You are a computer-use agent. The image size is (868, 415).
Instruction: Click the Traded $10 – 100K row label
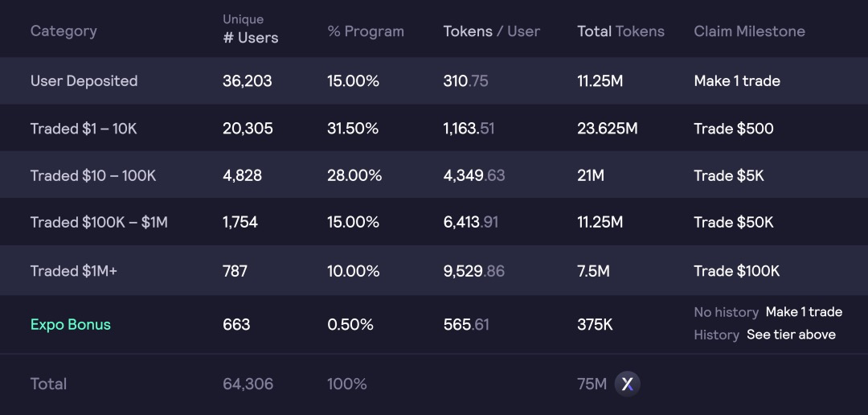point(93,175)
